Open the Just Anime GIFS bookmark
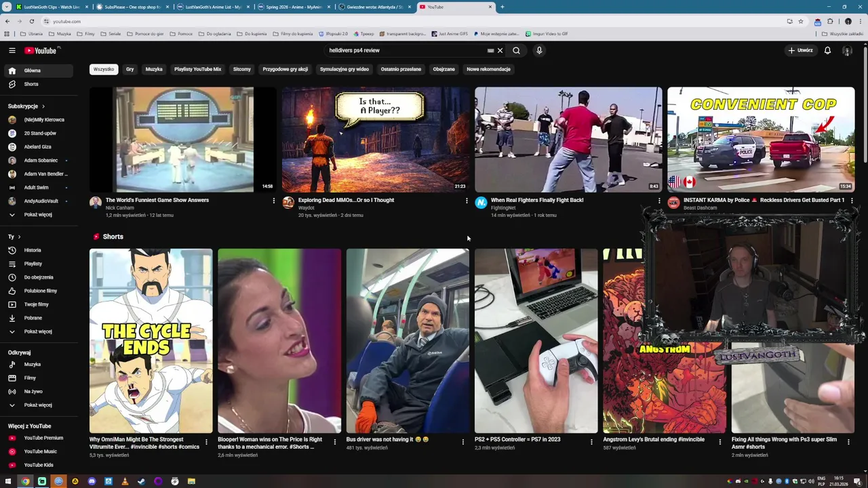The image size is (868, 488). click(x=449, y=34)
